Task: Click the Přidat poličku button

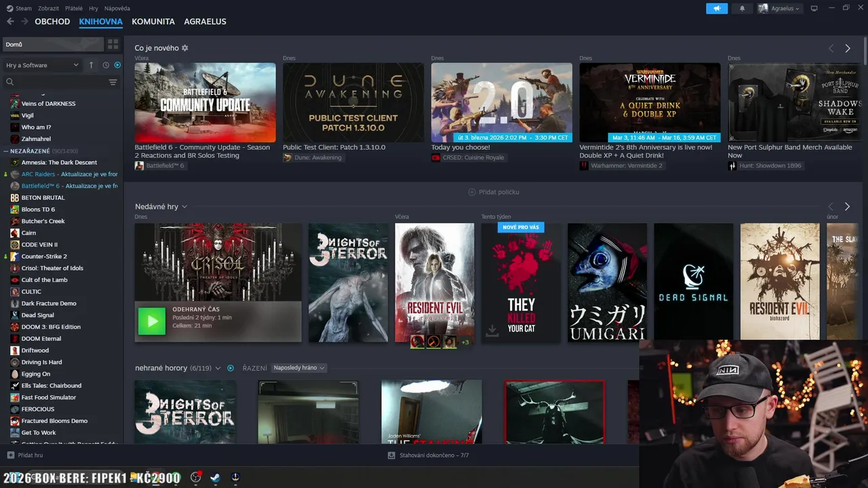Action: click(x=494, y=192)
